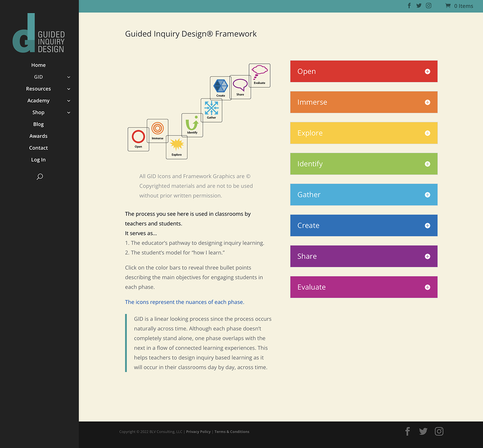This screenshot has height=448, width=483.
Task: Click the sidebar search magnifier icon
Action: coord(40,176)
